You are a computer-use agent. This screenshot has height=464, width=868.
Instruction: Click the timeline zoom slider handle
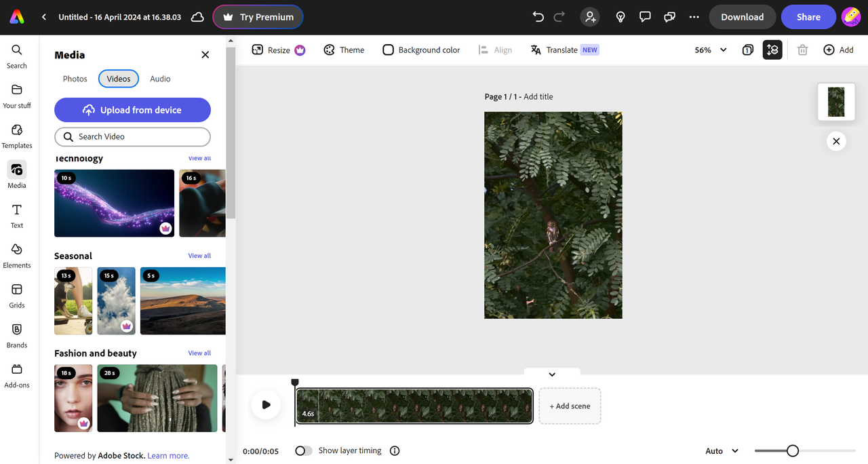click(793, 451)
